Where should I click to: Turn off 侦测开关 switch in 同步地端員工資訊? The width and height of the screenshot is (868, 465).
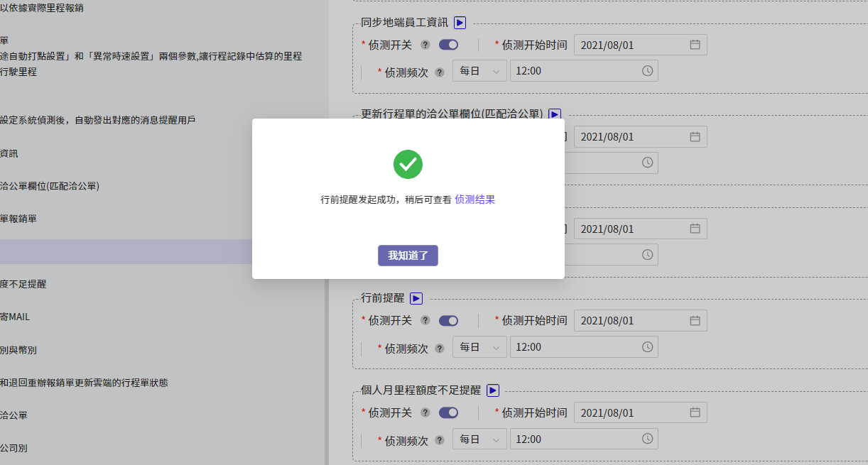click(448, 45)
